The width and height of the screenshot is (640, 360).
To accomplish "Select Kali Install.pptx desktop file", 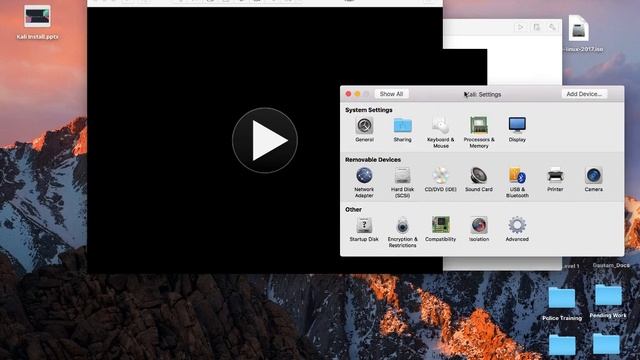I will click(37, 22).
